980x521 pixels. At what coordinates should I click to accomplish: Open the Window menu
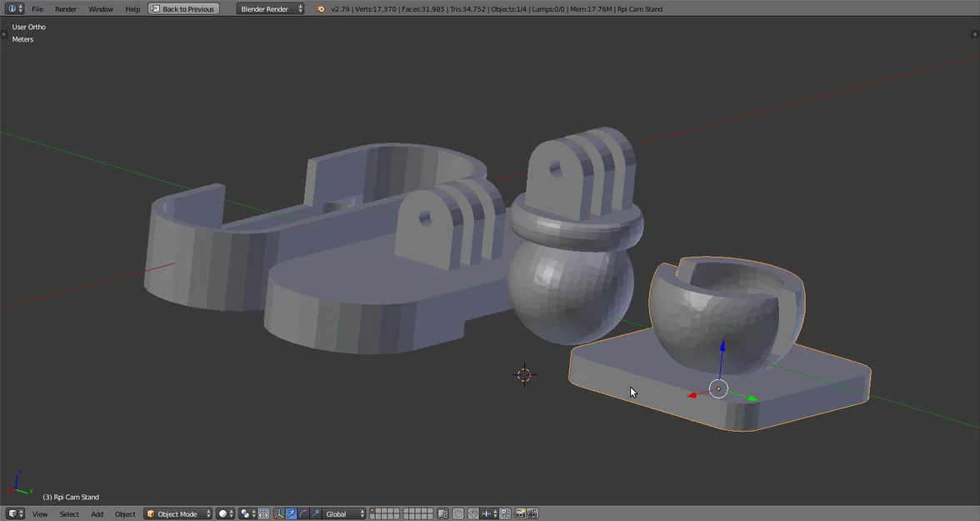[x=101, y=9]
